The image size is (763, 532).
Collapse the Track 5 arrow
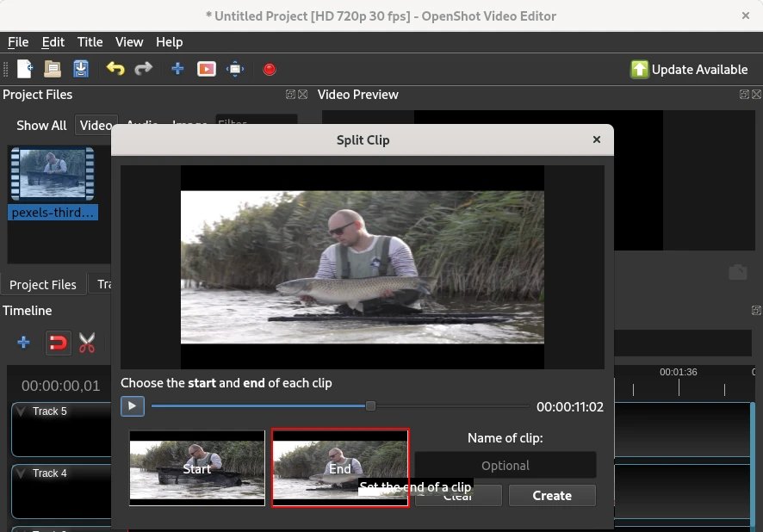pos(22,411)
